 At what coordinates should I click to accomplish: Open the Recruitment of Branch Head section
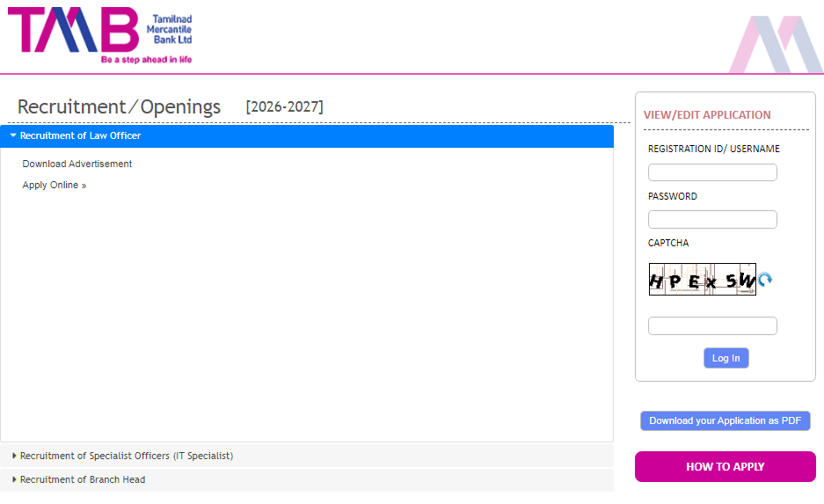pyautogui.click(x=83, y=479)
